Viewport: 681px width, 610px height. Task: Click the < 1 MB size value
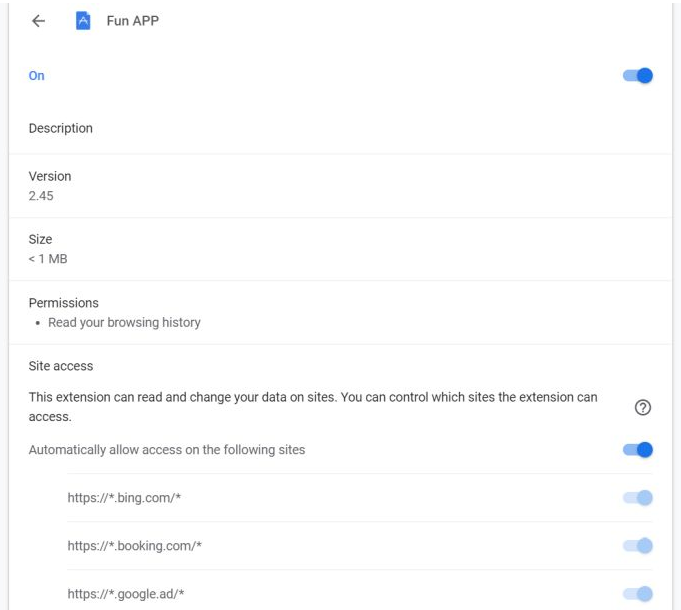pyautogui.click(x=48, y=259)
